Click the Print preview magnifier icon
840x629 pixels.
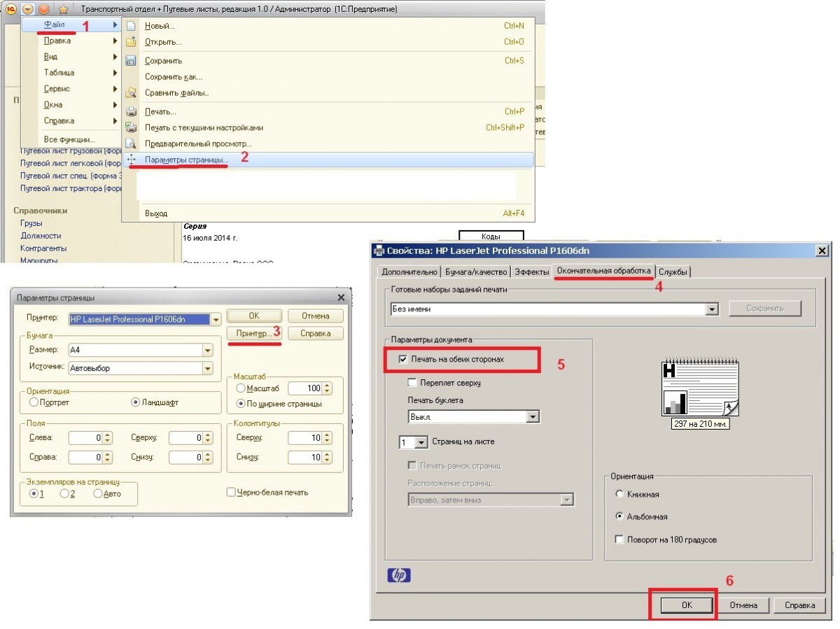tap(131, 144)
